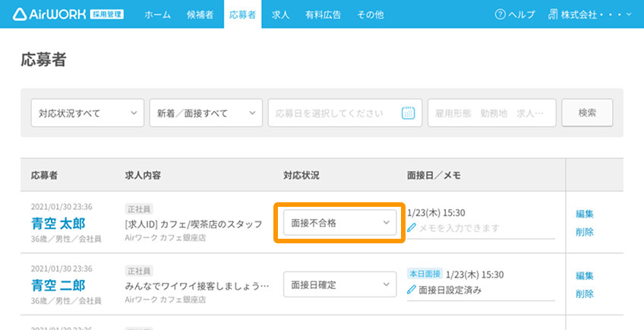Click the 正社員 tag in 青空 二郎 row
This screenshot has width=644, height=330.
tap(139, 271)
